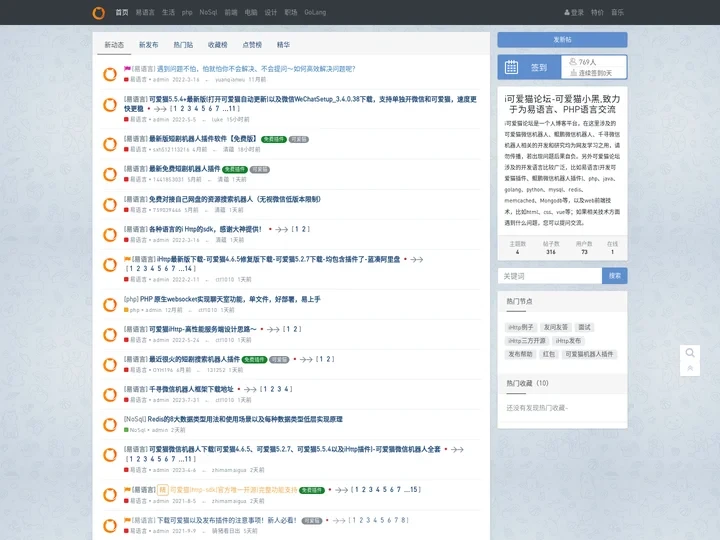Open post 下载可爱猫以及发布插件的注意事项
Image resolution: width=720 pixels, height=540 pixels.
point(227,520)
